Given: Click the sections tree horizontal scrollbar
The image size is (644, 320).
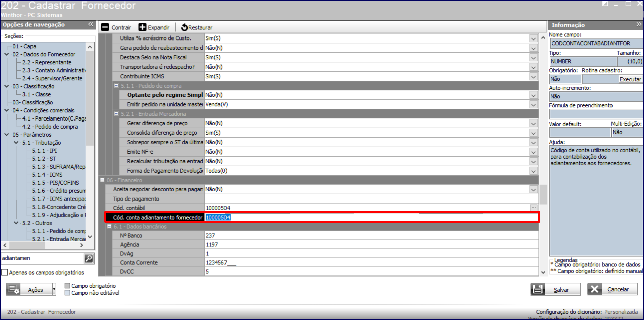Looking at the screenshot, I should [x=27, y=245].
